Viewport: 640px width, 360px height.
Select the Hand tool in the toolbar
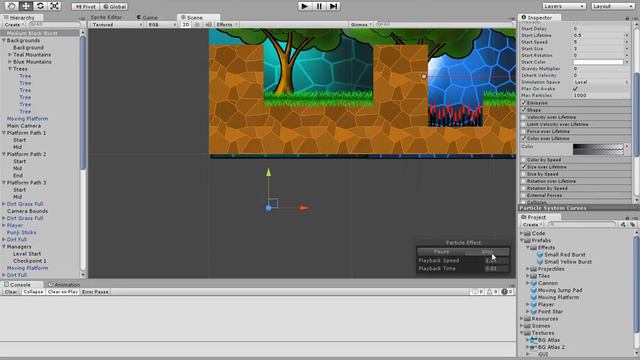coord(11,6)
